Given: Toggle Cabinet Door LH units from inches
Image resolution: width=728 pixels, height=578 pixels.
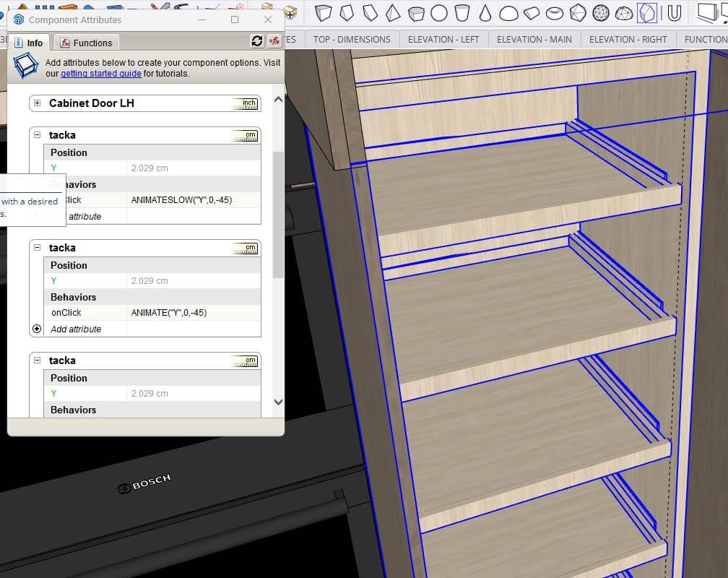Looking at the screenshot, I should coord(248,103).
